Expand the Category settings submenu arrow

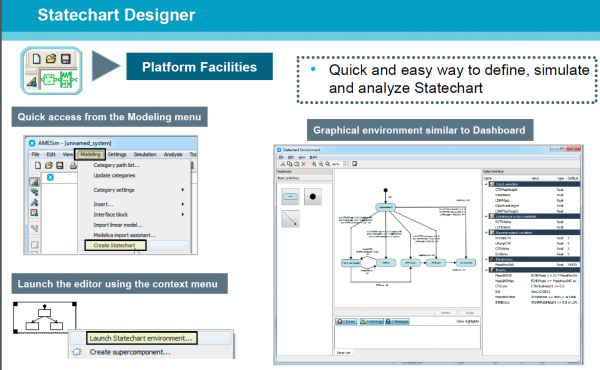coord(183,190)
